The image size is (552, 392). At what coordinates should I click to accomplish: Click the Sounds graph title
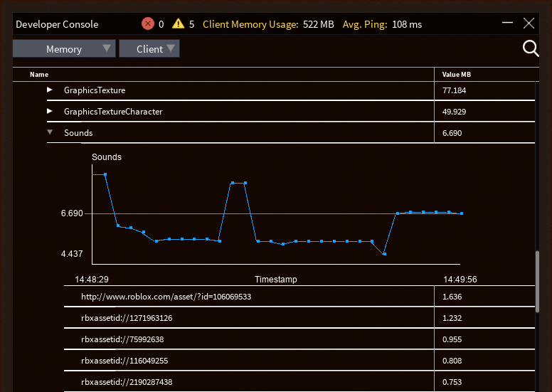point(106,157)
